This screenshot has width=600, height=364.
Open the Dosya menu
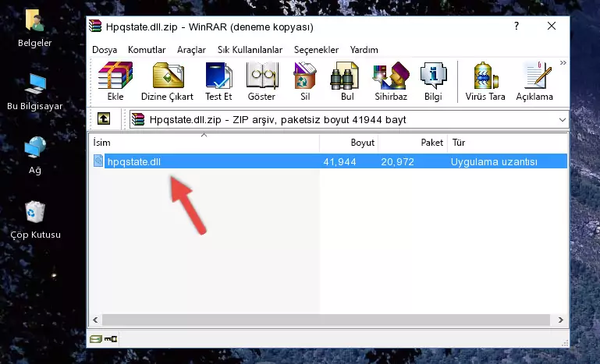tap(105, 50)
